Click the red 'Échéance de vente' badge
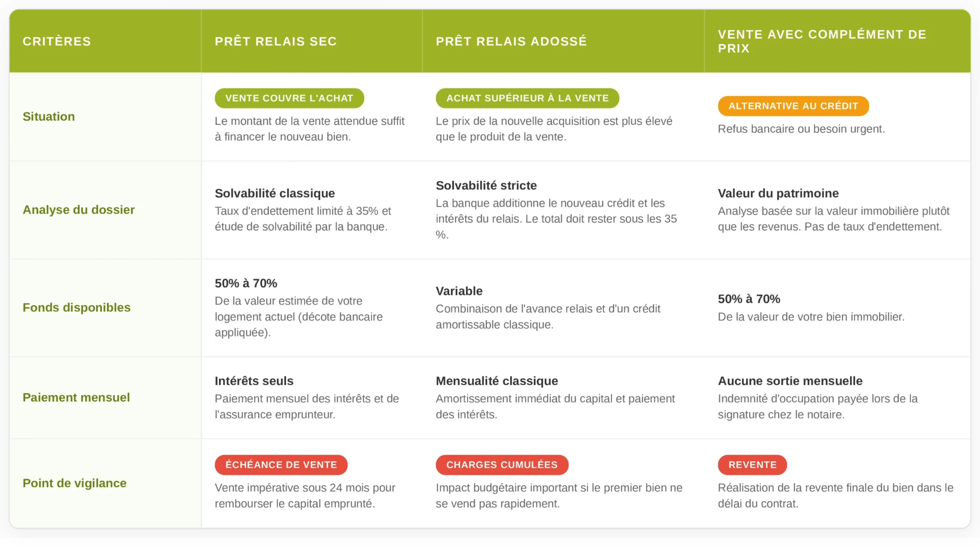Viewport: 980px width, 549px height. click(281, 464)
